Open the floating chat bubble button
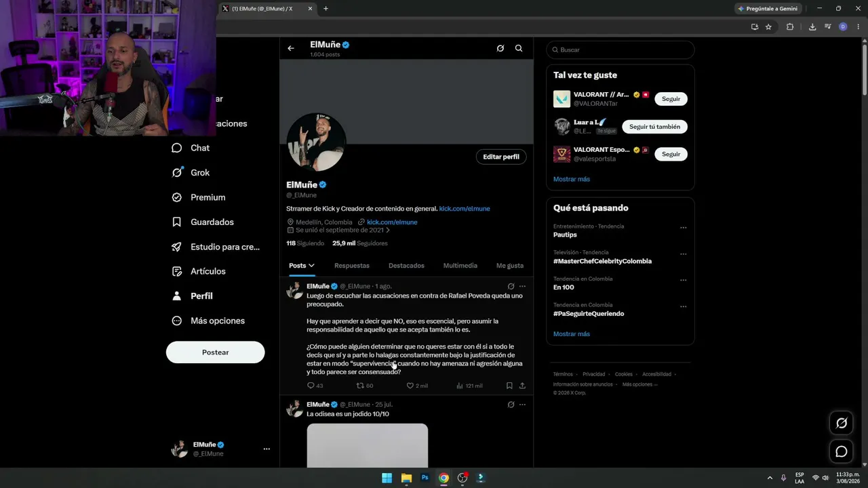The image size is (868, 488). point(842,451)
